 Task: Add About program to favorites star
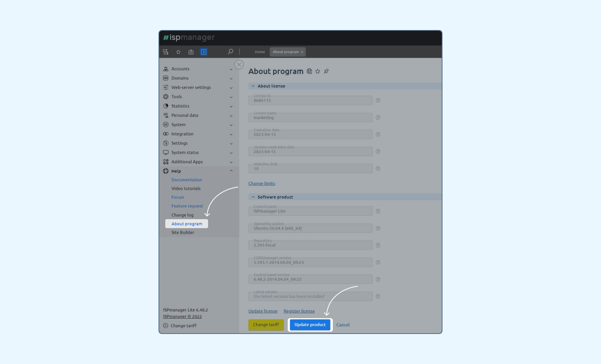318,71
